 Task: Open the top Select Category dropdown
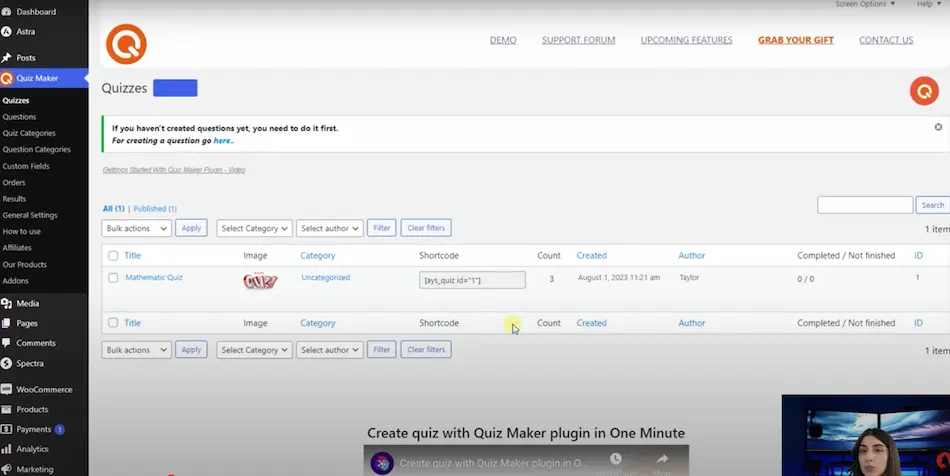point(254,228)
